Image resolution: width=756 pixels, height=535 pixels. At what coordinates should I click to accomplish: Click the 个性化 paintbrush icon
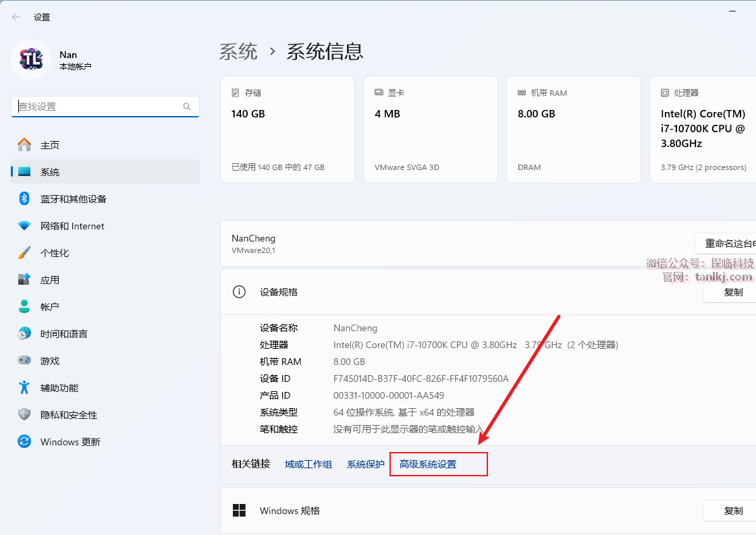click(x=24, y=253)
